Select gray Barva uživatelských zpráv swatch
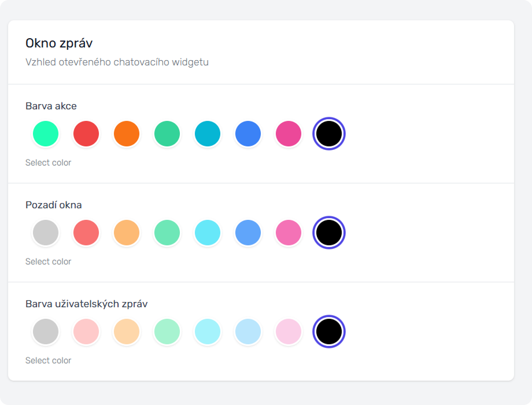 pos(46,332)
